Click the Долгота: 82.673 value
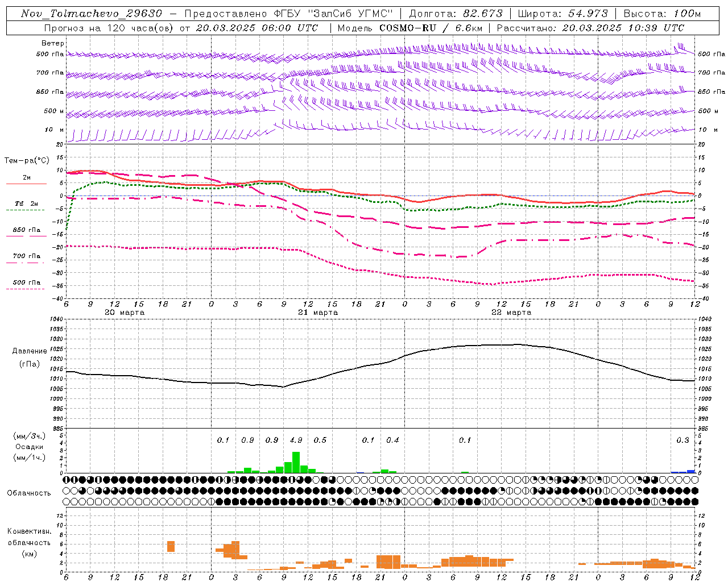This screenshot has width=728, height=582. pyautogui.click(x=456, y=14)
